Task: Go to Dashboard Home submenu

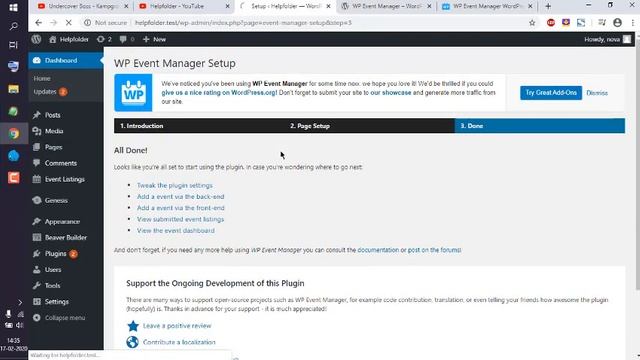Action: (x=42, y=78)
